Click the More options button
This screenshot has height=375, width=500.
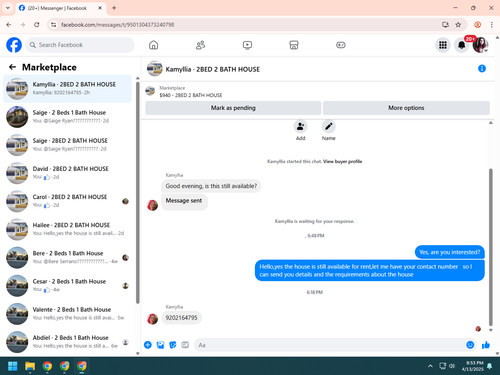coord(406,108)
